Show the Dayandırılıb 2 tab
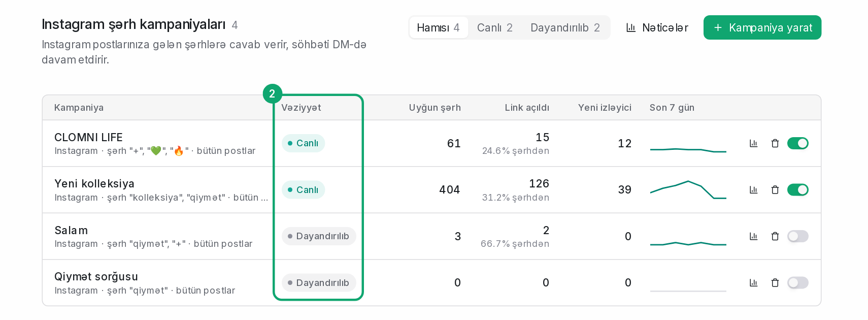This screenshot has height=320, width=868. tap(565, 27)
